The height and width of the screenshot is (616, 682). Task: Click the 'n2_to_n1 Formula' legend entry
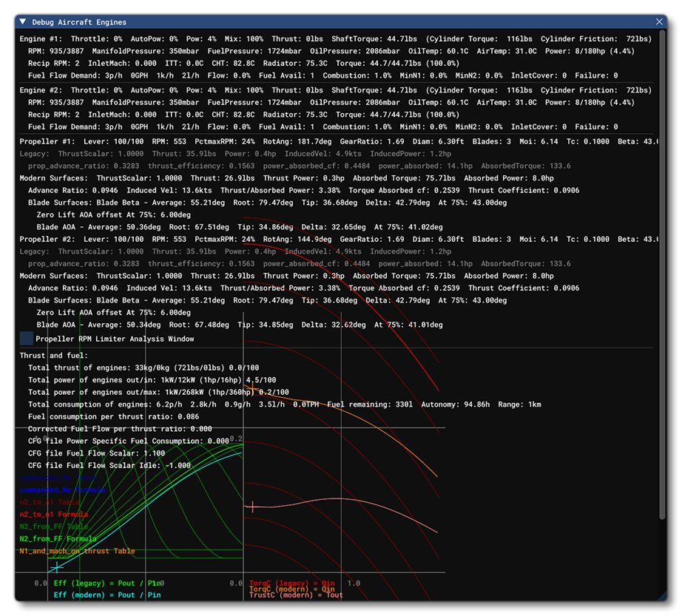coord(53,514)
